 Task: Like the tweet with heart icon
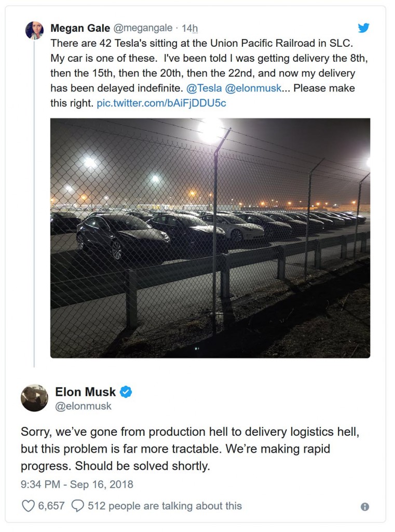click(28, 506)
